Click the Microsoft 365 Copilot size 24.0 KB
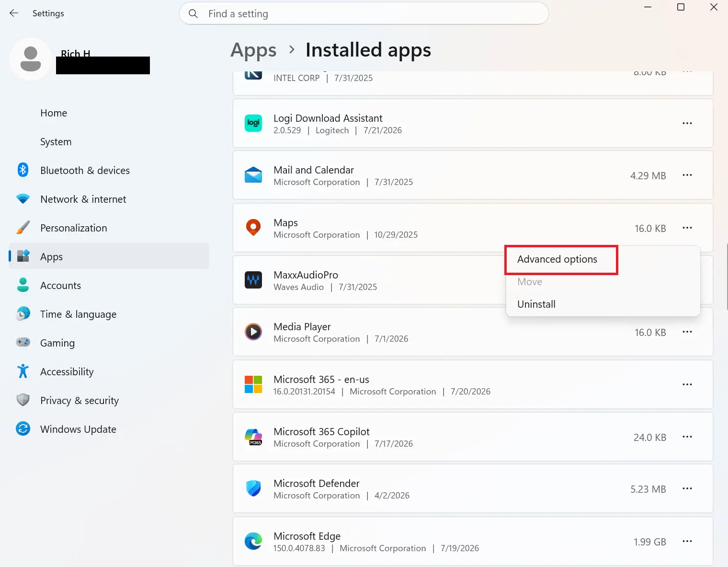The height and width of the screenshot is (567, 728). (650, 438)
